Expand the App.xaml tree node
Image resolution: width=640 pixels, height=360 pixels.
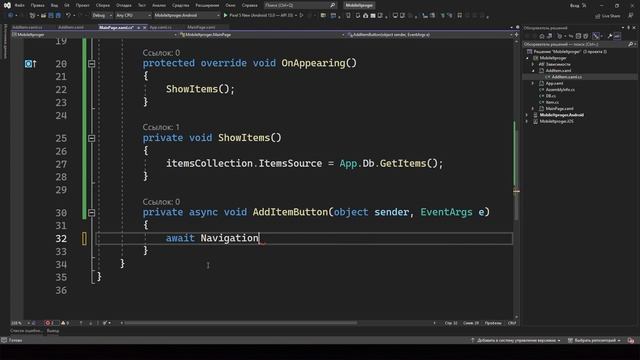pyautogui.click(x=533, y=83)
